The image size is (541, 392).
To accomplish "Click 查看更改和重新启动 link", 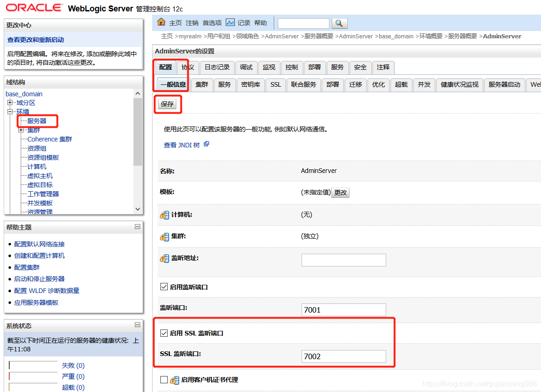I will click(x=36, y=40).
